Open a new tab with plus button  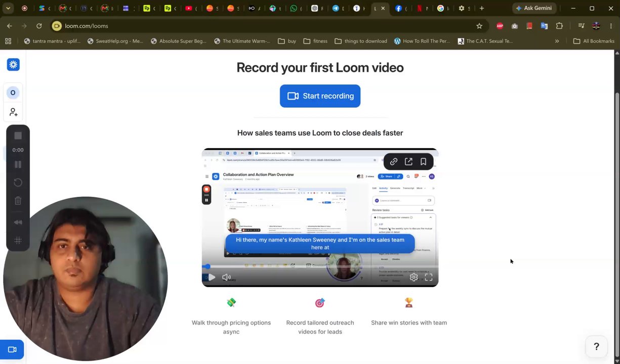point(481,8)
